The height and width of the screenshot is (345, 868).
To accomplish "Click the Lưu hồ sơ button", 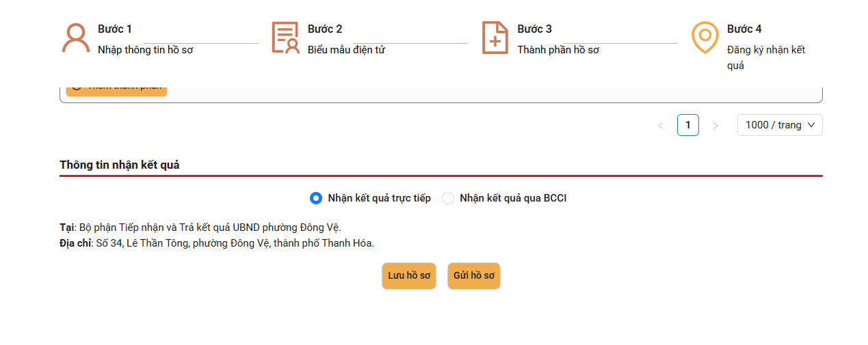I will coord(409,276).
